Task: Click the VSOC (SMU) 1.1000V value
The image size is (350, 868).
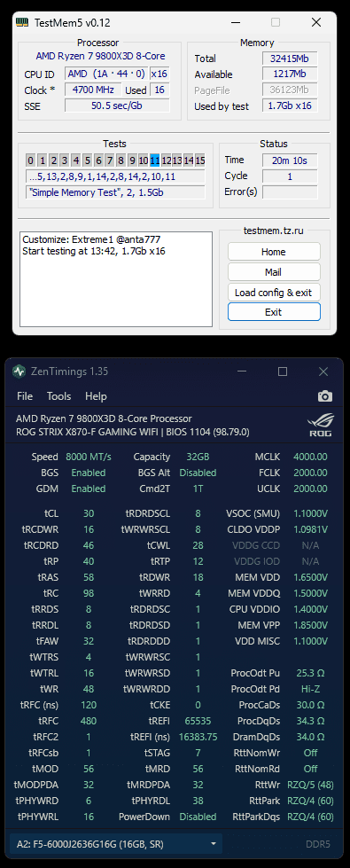Action: pyautogui.click(x=310, y=513)
